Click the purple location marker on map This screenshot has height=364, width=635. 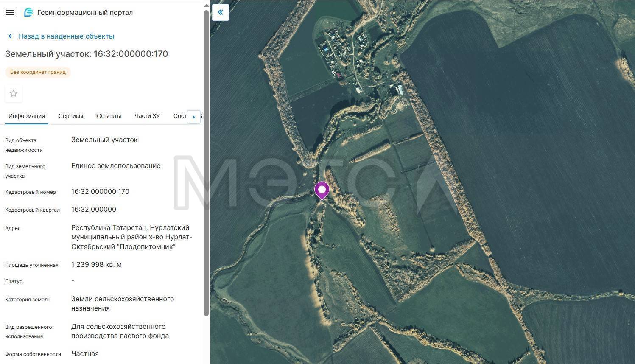[x=322, y=190]
